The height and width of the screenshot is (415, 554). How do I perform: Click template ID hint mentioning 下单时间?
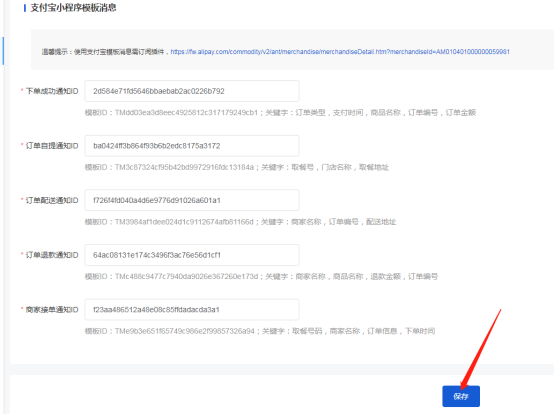click(x=260, y=331)
